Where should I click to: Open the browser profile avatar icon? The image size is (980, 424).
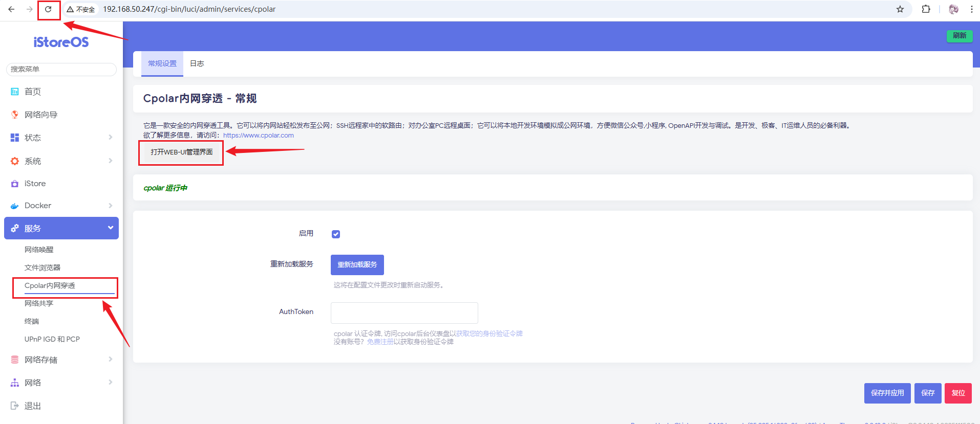point(953,9)
